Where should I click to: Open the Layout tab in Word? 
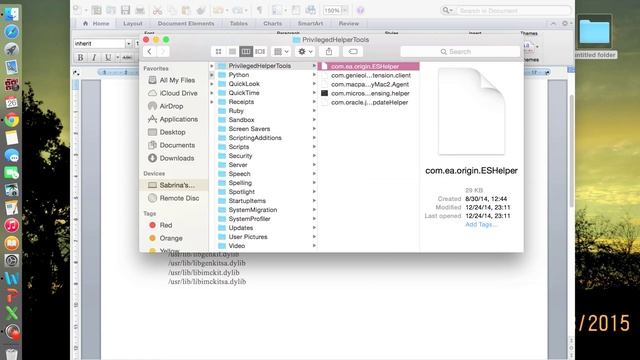(x=133, y=23)
